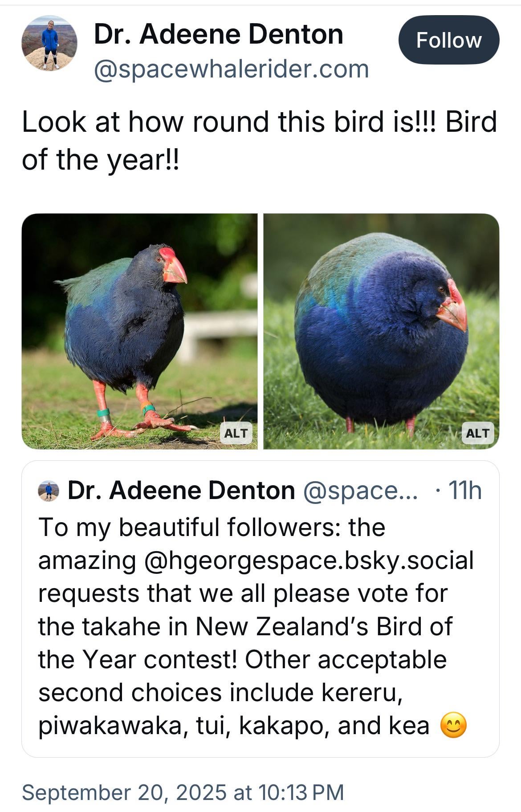Open the quoted post's small avatar
The height and width of the screenshot is (812, 521).
pyautogui.click(x=49, y=491)
